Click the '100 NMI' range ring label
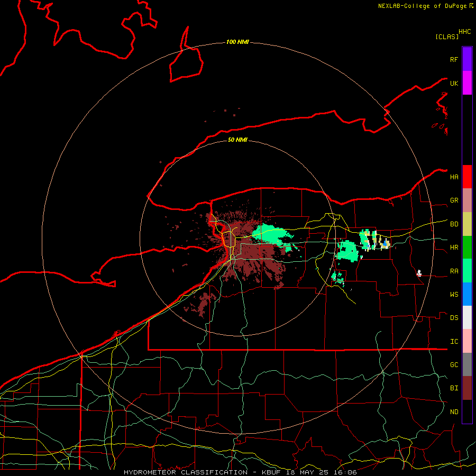 [237, 42]
